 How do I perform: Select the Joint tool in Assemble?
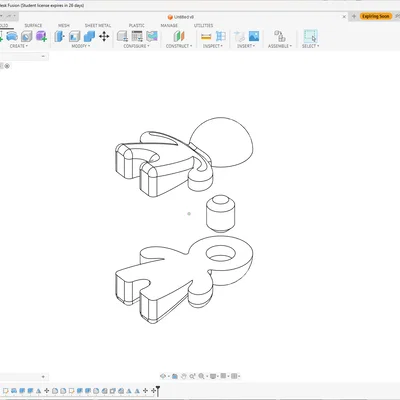pyautogui.click(x=280, y=36)
